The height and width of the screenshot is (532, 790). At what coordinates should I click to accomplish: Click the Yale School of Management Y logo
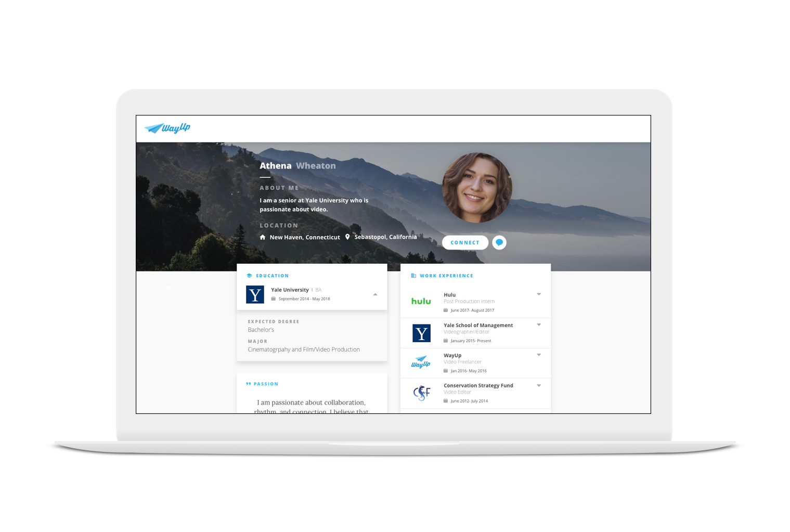(421, 333)
